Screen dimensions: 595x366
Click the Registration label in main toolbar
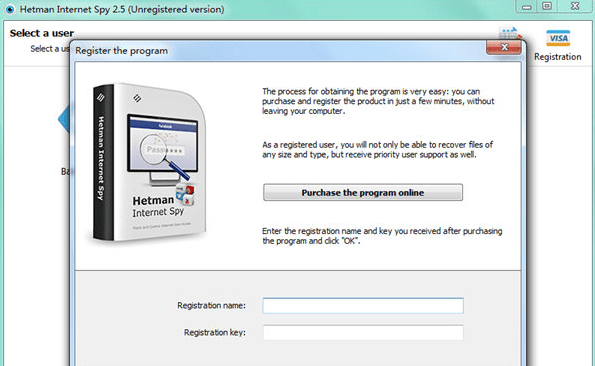tap(557, 57)
